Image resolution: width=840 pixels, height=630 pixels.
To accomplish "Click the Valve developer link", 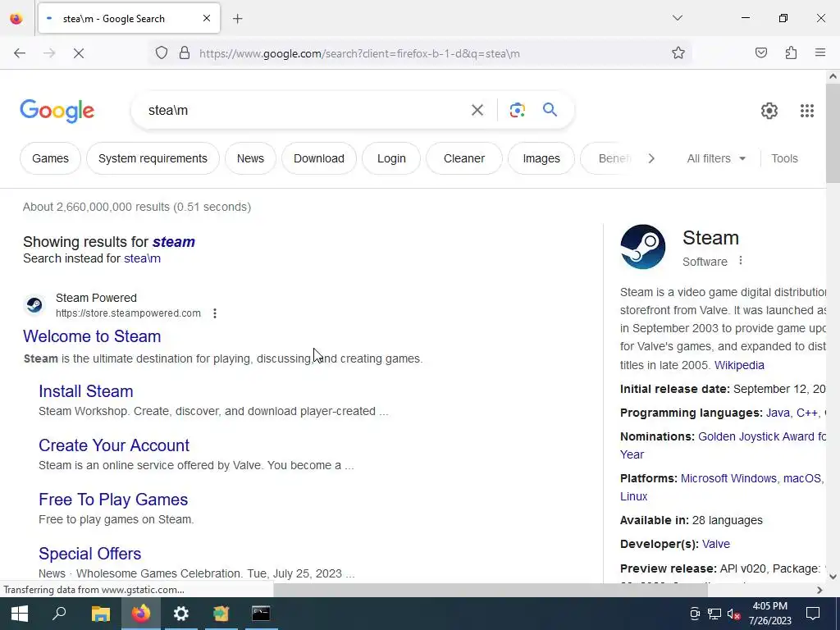I will coord(715,545).
